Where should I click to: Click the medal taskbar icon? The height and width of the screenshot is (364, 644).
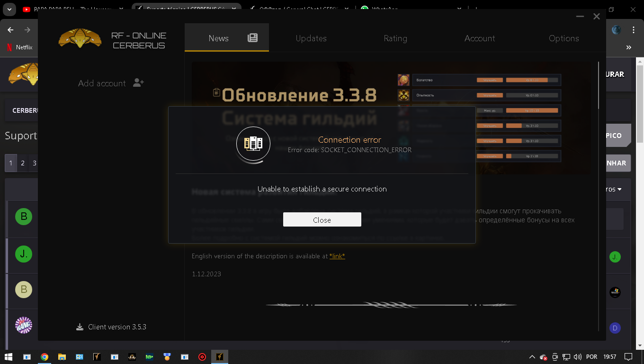point(167,357)
